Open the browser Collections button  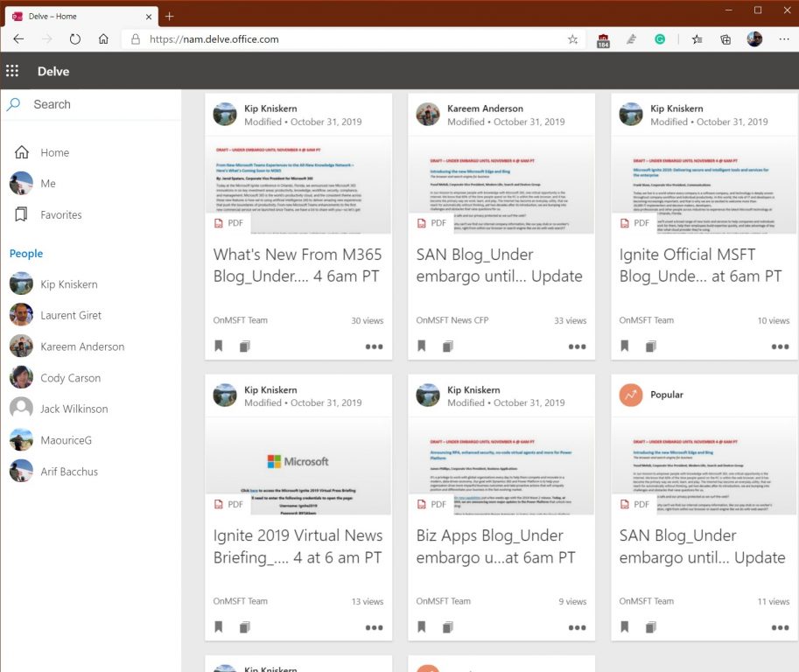(725, 39)
